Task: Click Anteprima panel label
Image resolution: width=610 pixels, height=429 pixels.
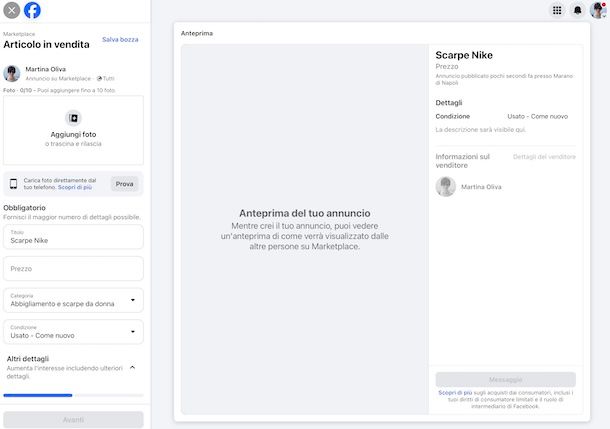Action: pos(197,33)
